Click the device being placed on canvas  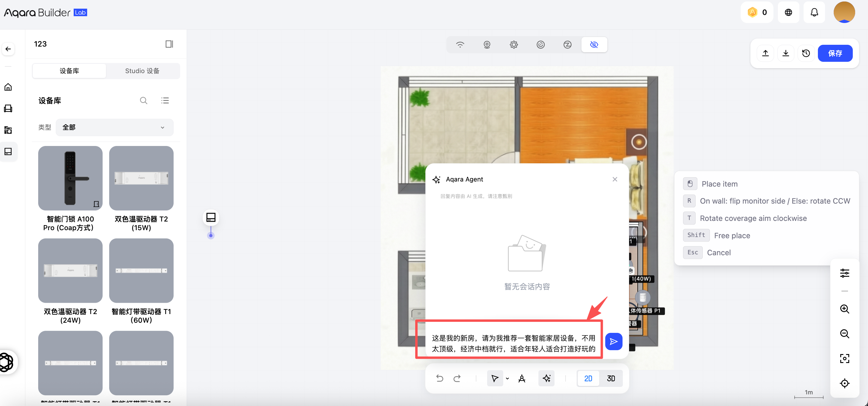211,218
